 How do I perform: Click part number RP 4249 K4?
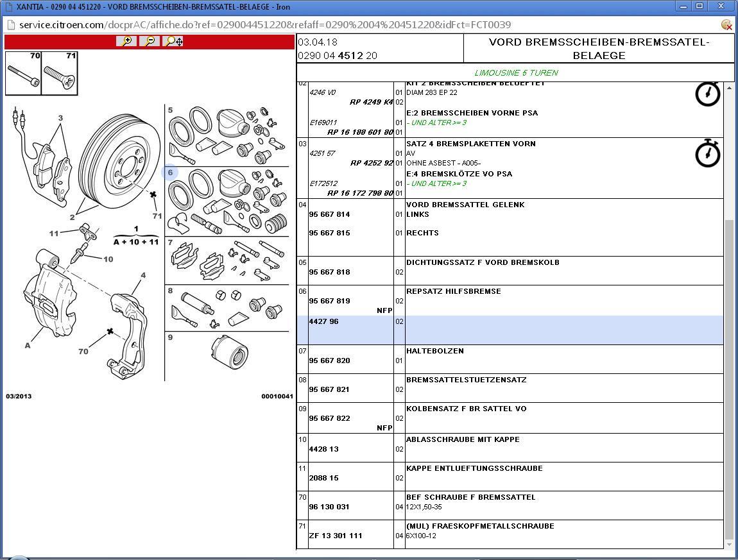click(x=372, y=102)
